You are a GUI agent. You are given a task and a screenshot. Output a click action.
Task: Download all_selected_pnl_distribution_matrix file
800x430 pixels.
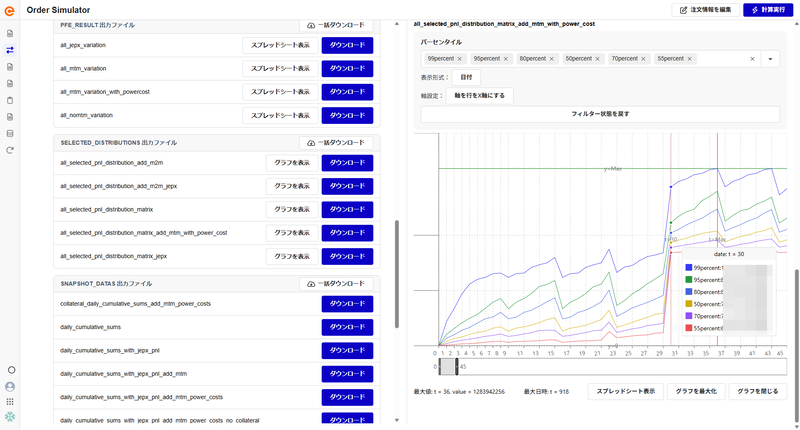tap(347, 210)
